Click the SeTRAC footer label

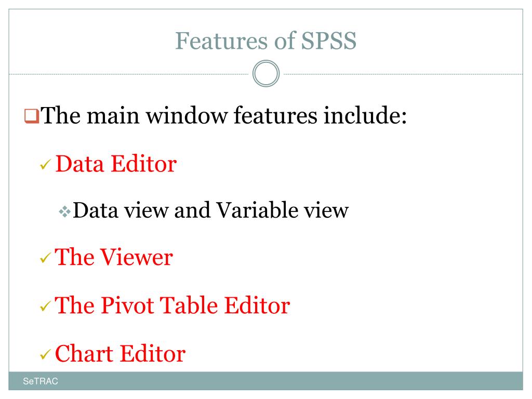[x=41, y=381]
